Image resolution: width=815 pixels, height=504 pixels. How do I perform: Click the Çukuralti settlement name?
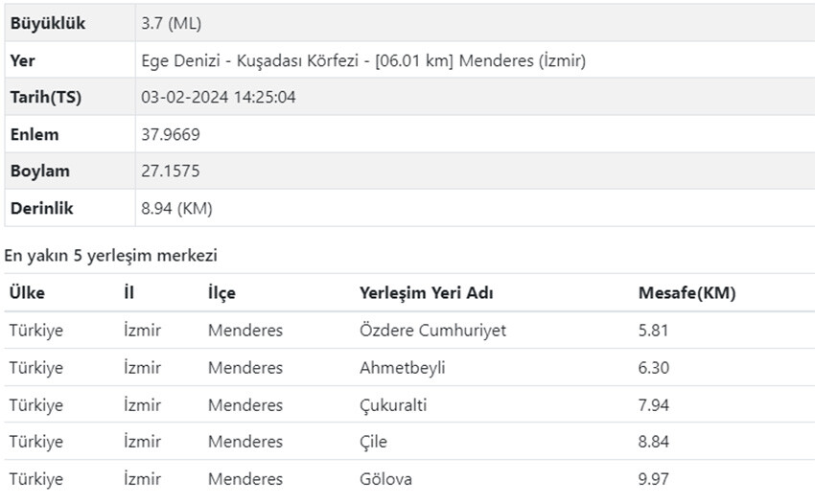(x=393, y=405)
